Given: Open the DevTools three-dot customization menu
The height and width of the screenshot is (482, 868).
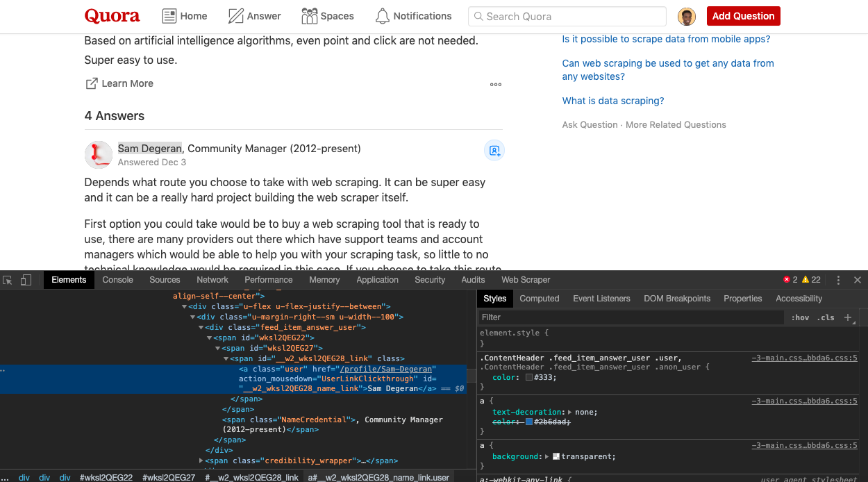Looking at the screenshot, I should pyautogui.click(x=838, y=279).
